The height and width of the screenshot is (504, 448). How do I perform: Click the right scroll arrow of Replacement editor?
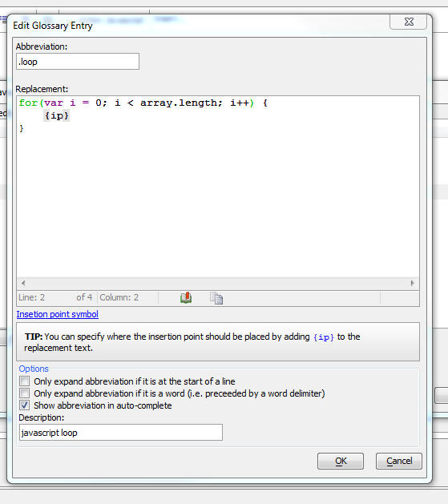tap(412, 283)
